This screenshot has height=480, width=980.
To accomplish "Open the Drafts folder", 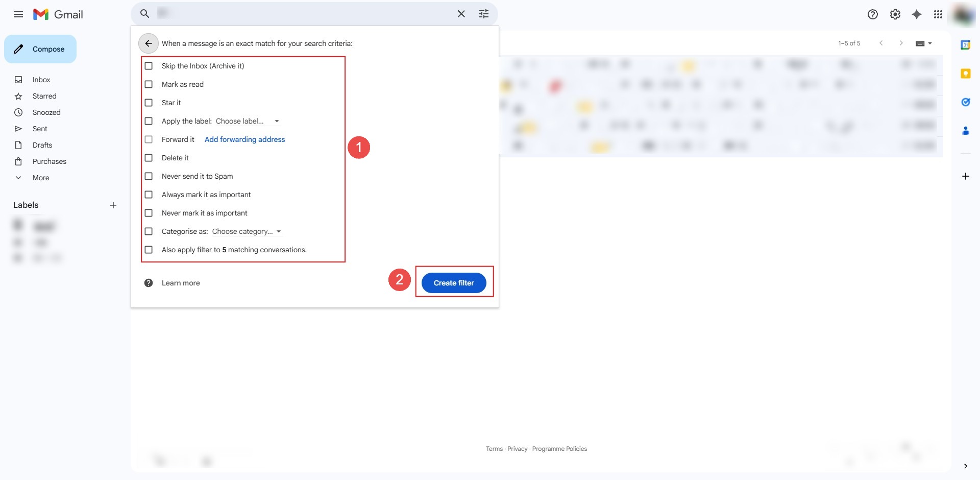I will point(42,145).
